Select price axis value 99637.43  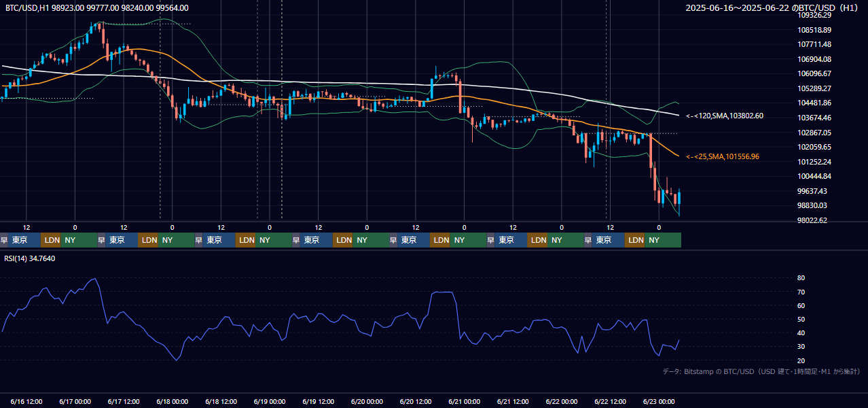(x=813, y=191)
